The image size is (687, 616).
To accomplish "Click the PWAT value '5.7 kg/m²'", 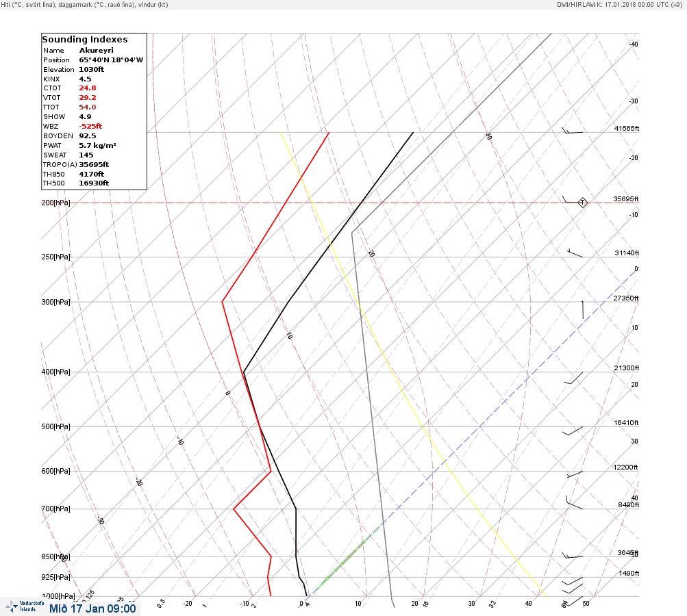I will [x=97, y=145].
